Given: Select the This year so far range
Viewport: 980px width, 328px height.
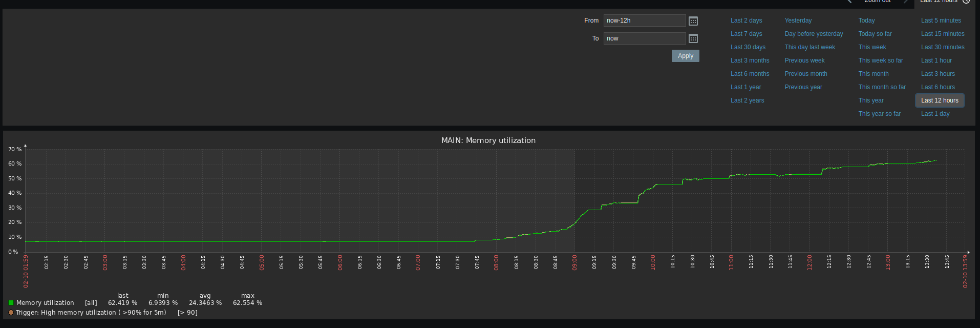Looking at the screenshot, I should click(879, 114).
